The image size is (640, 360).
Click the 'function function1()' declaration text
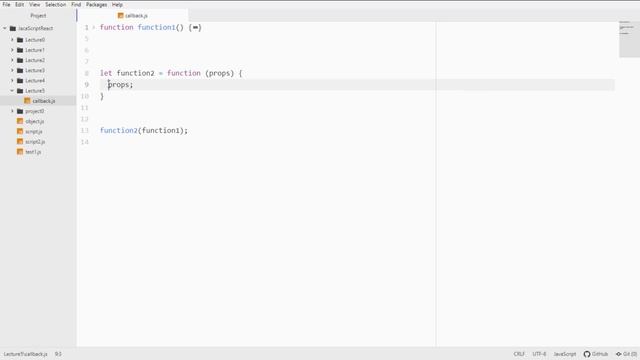click(x=142, y=27)
